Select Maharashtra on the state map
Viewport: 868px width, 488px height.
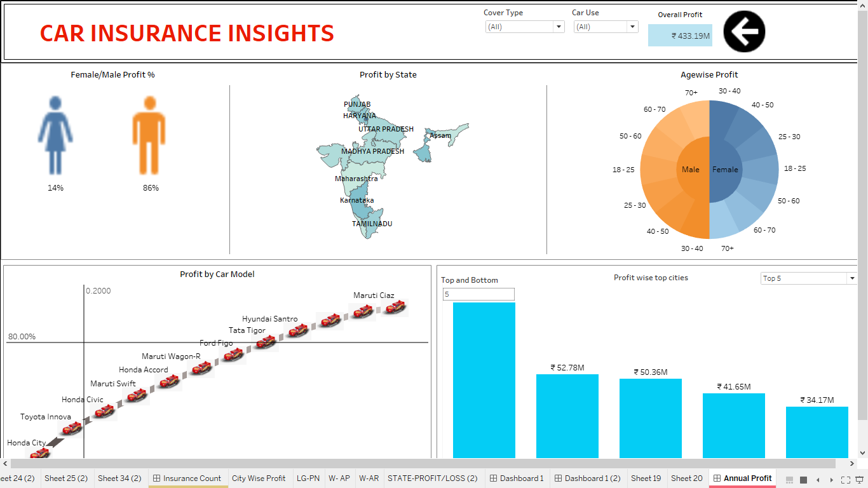point(356,179)
